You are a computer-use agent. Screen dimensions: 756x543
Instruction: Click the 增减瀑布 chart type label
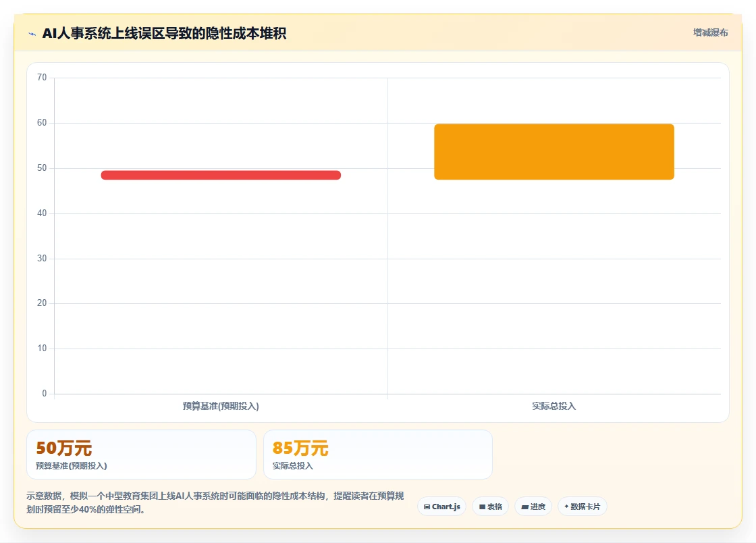710,32
